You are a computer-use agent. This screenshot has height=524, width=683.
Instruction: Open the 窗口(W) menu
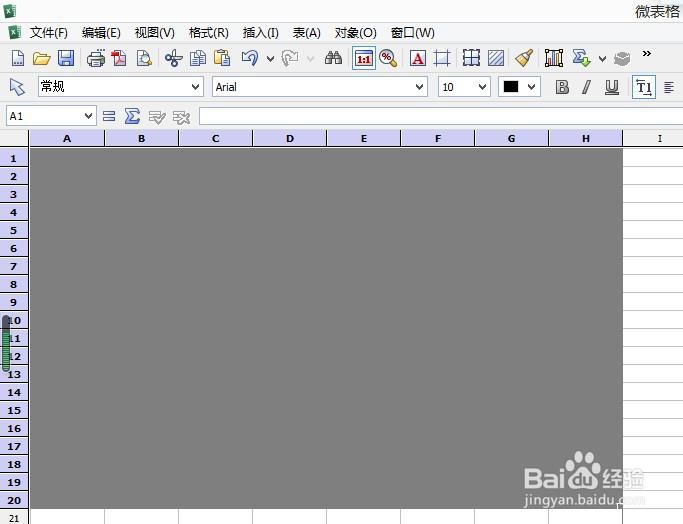coord(413,33)
